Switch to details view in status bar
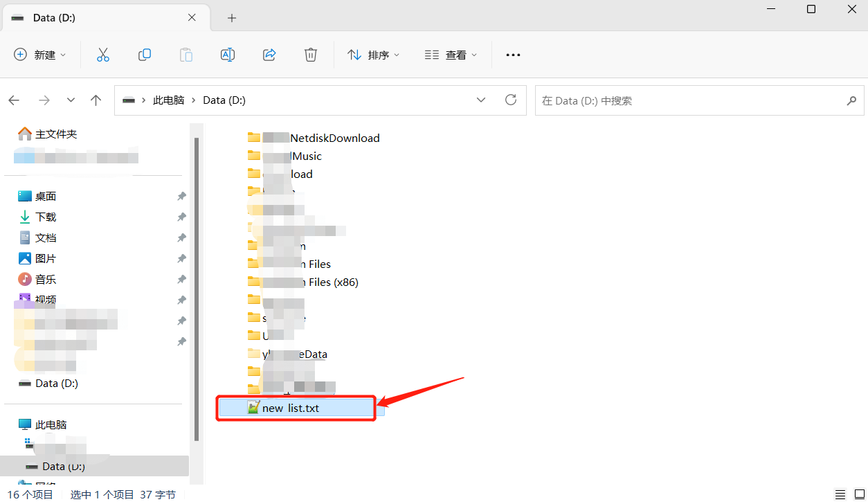The height and width of the screenshot is (504, 868). click(x=840, y=494)
